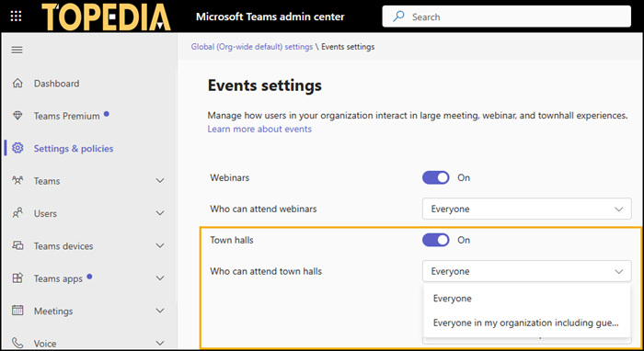Image resolution: width=644 pixels, height=351 pixels.
Task: Go to Global (Org-wide default) settings breadcrumb
Action: [x=252, y=47]
